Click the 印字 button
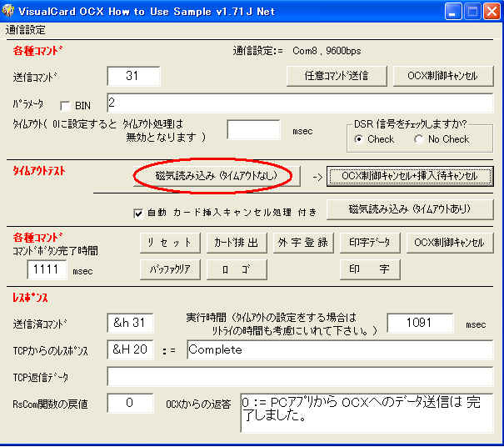Viewport: 504px width, 447px height. (370, 269)
